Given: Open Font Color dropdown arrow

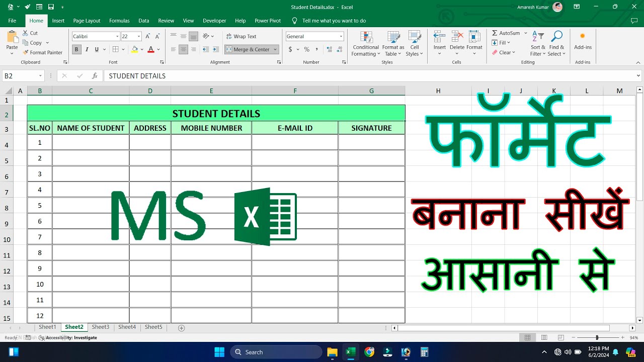Looking at the screenshot, I should tap(158, 49).
